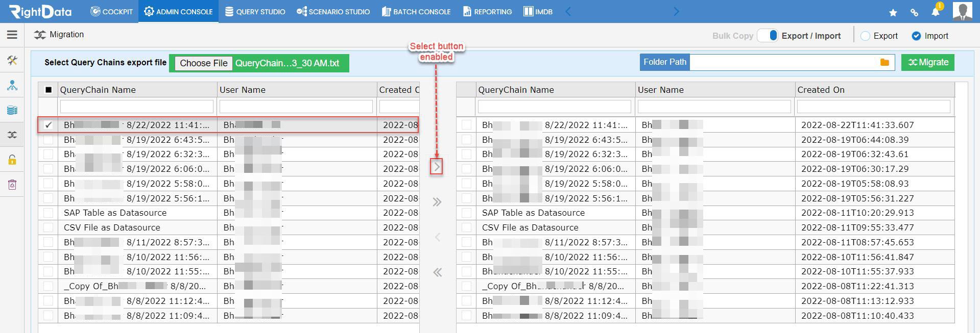Click the recycle bin sidebar icon

(12, 185)
